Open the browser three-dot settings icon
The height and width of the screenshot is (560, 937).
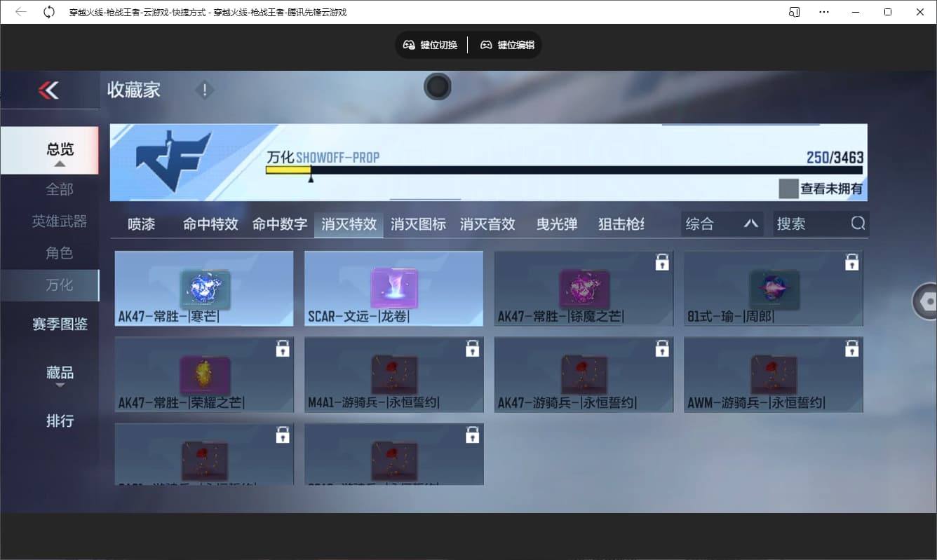click(824, 11)
